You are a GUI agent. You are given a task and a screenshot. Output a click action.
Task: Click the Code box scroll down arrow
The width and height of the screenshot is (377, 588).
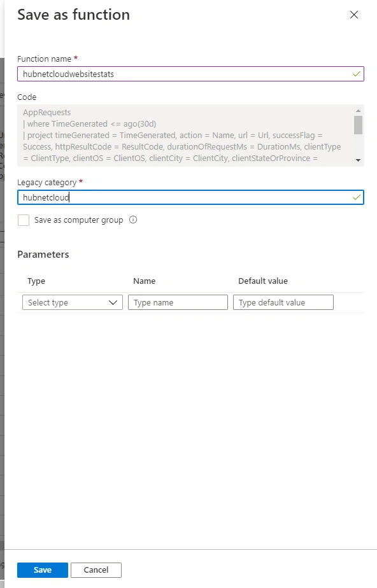coord(358,160)
